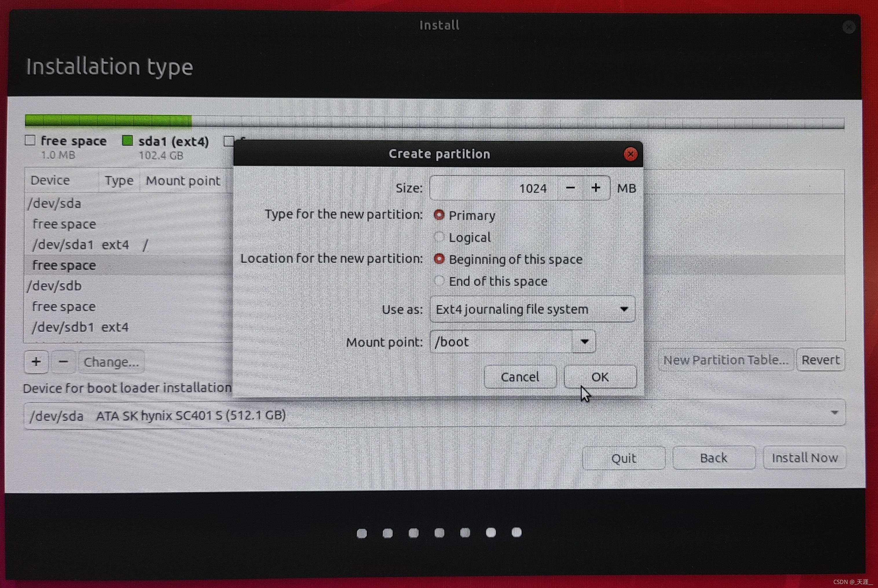Screen dimensions: 878x588
Task: Increase partition size with plus button
Action: point(596,188)
